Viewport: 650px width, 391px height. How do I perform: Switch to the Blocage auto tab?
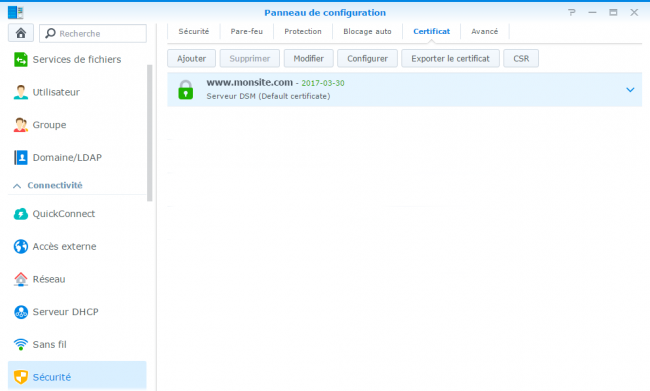coord(367,32)
